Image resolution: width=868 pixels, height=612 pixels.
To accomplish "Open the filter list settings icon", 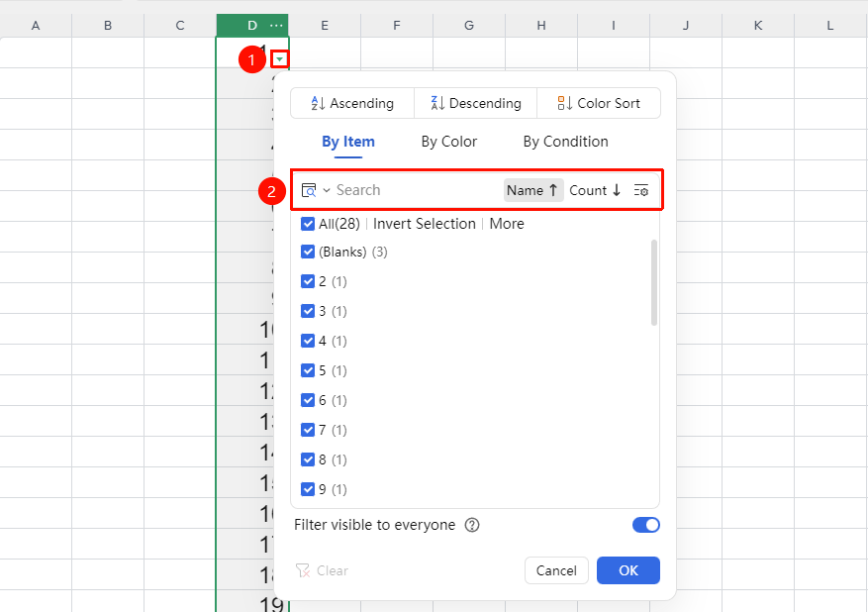I will 641,190.
